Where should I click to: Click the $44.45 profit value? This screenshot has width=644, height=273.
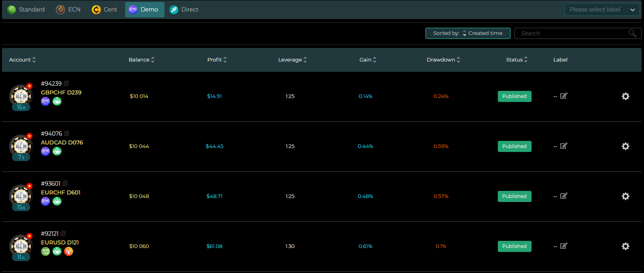[215, 146]
